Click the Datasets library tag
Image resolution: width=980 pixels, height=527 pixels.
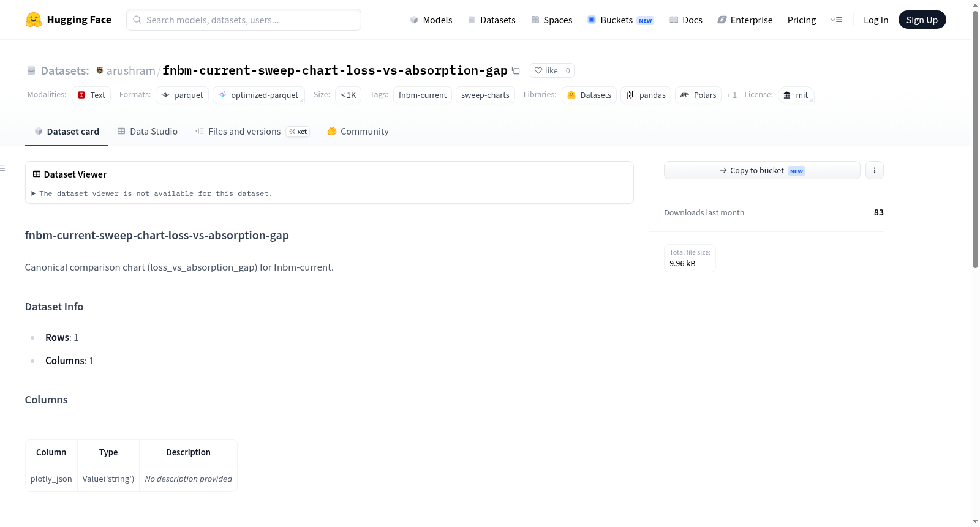tap(589, 95)
